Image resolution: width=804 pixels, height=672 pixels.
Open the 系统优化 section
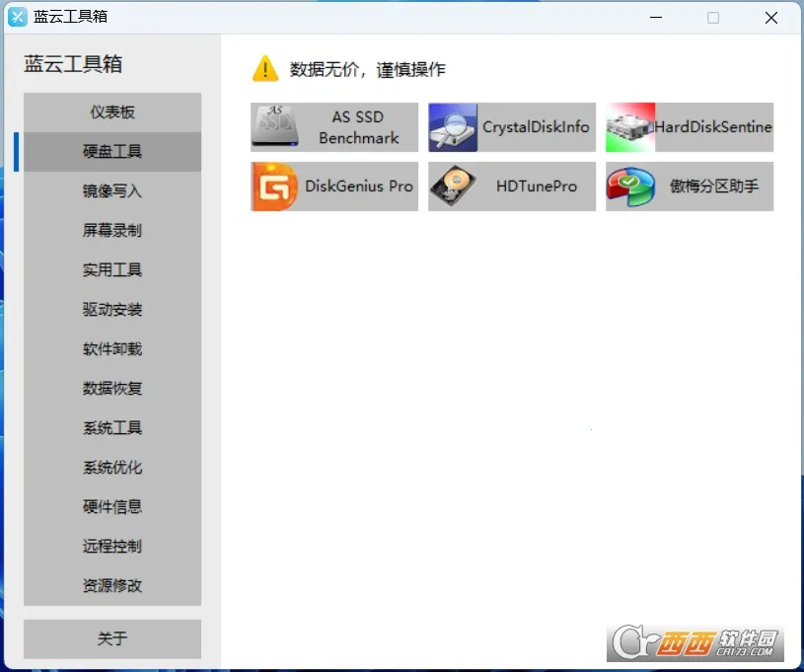coord(111,468)
